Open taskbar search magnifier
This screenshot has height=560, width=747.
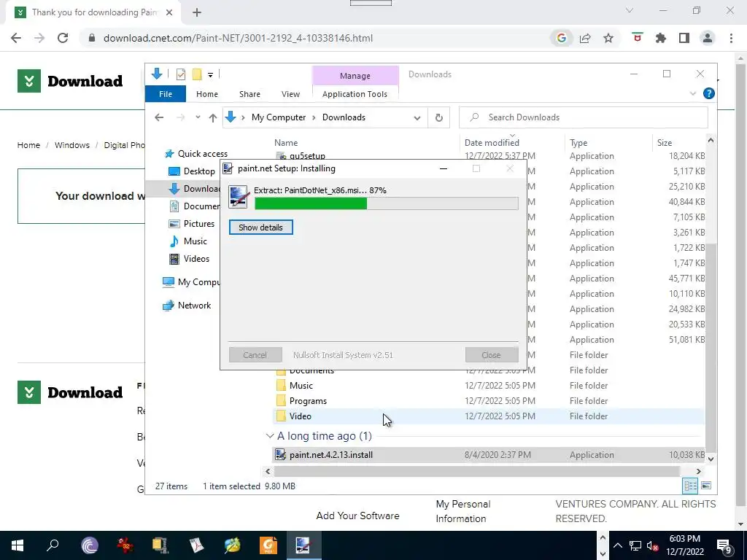coord(53,545)
